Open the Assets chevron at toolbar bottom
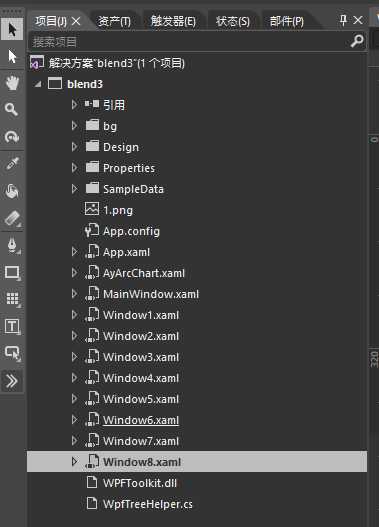Screen dimensions: 379x527 tap(12, 381)
